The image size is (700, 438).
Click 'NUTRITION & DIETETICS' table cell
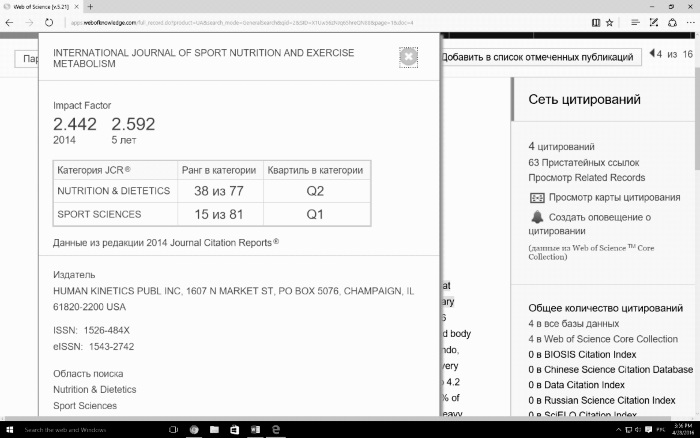point(115,191)
